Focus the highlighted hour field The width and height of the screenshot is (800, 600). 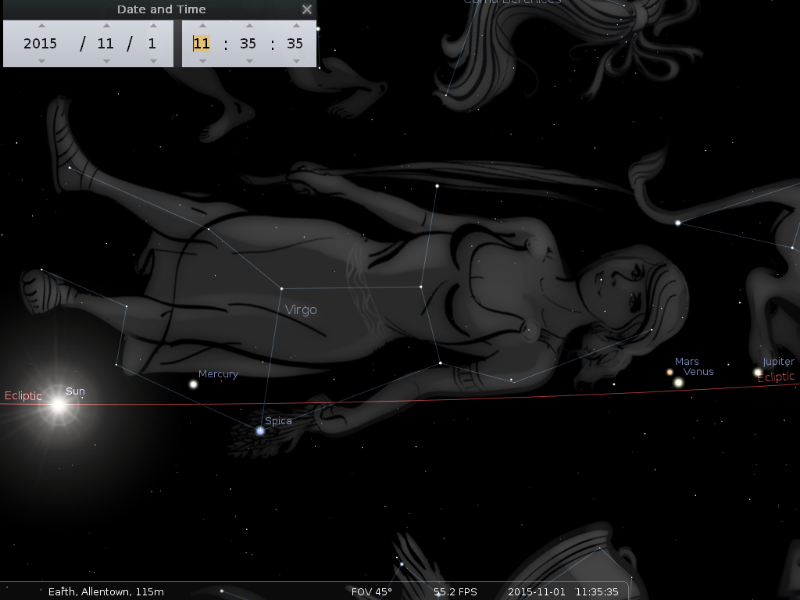[x=202, y=44]
